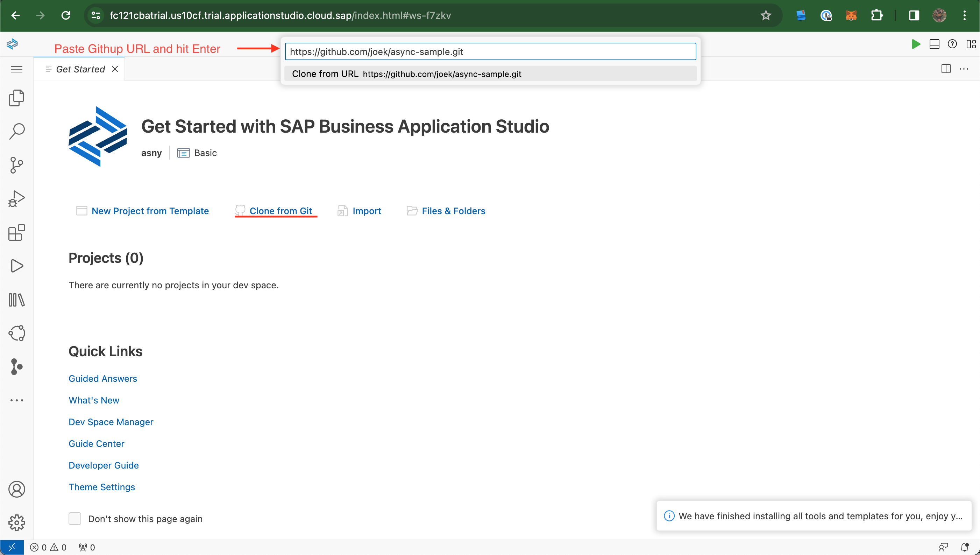Click the Explorer files sidebar icon
980x555 pixels.
click(17, 98)
